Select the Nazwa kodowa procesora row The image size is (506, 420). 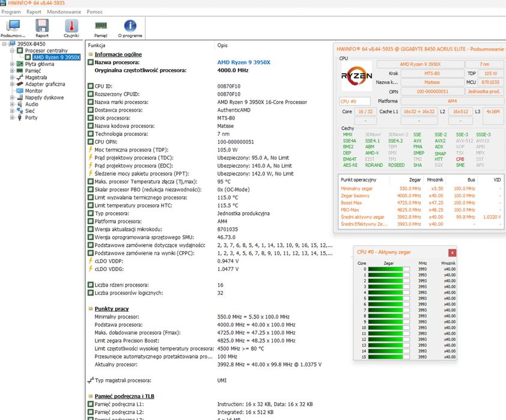click(x=210, y=126)
